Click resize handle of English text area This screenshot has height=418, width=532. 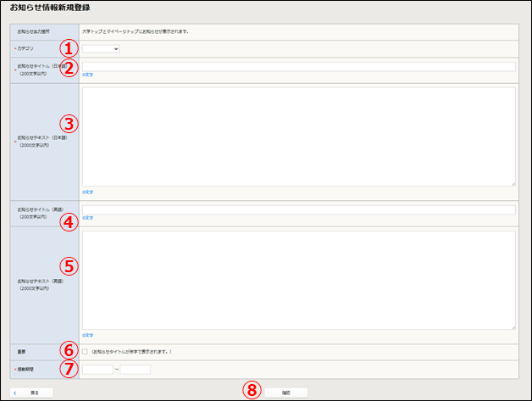[513, 326]
